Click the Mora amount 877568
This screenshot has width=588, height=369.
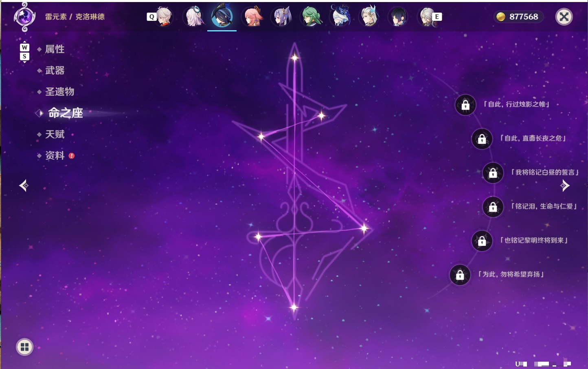524,17
